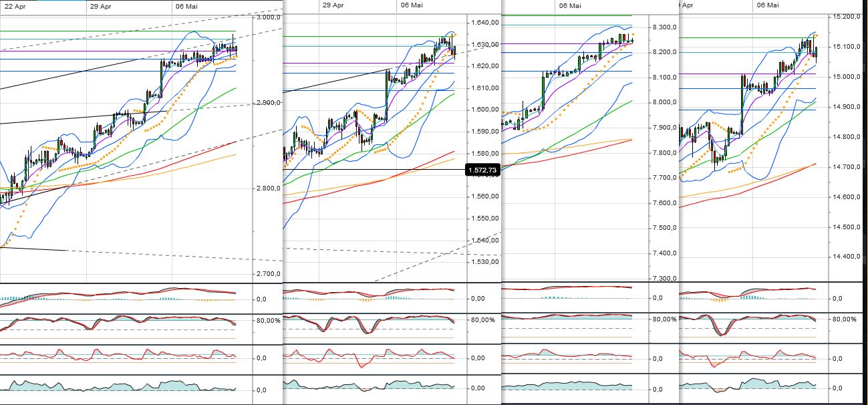
Task: Select the 1.640,00 price axis label
Action: coord(484,23)
